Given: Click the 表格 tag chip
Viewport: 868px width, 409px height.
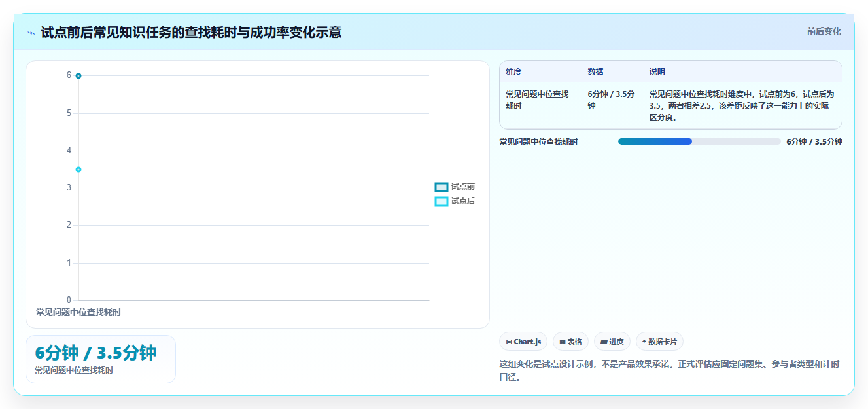Looking at the screenshot, I should pos(570,342).
